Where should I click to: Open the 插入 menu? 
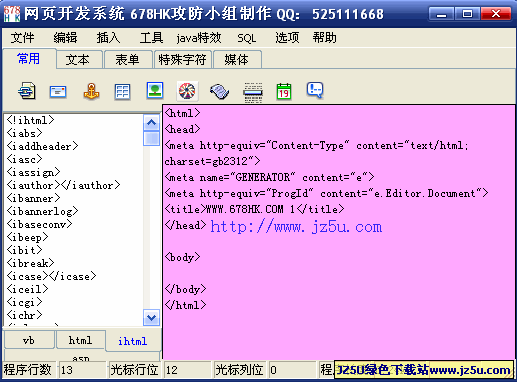point(108,38)
